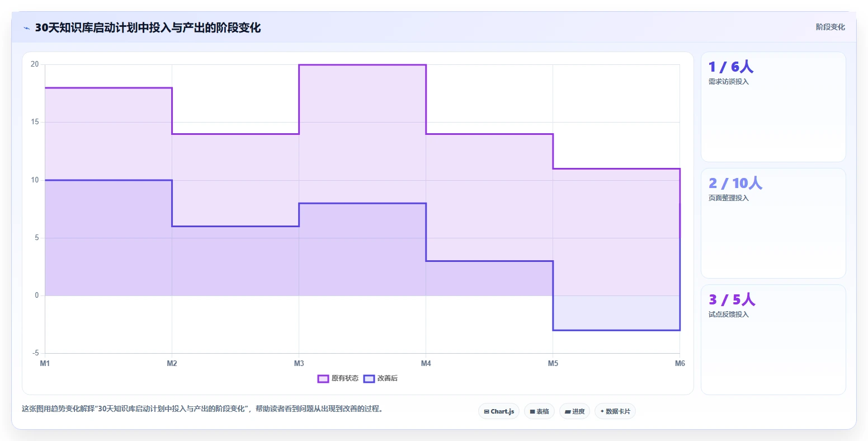This screenshot has width=868, height=441.
Task: Click the 2 / 10人 value
Action: [735, 184]
